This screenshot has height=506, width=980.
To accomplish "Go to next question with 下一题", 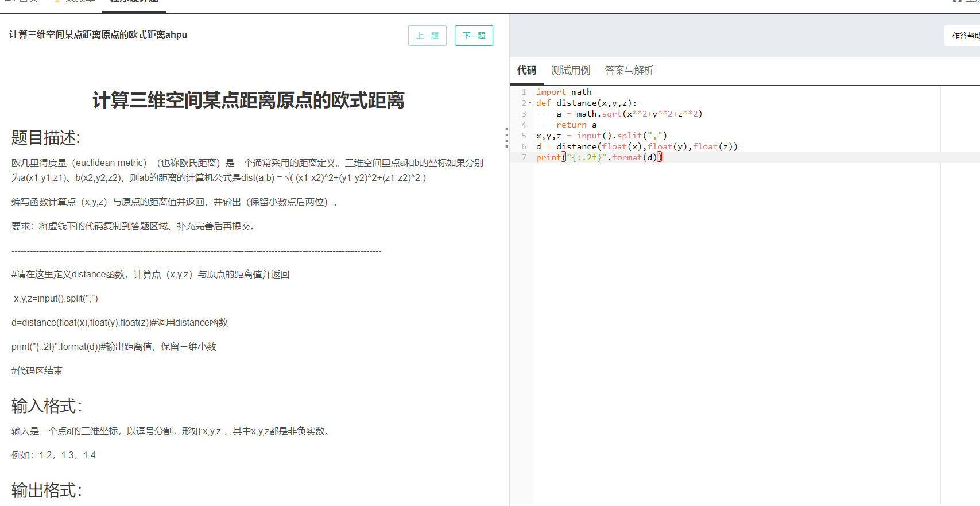I will 474,36.
